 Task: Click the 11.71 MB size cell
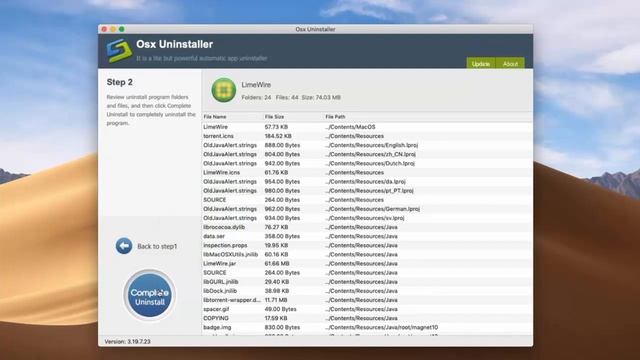point(276,300)
